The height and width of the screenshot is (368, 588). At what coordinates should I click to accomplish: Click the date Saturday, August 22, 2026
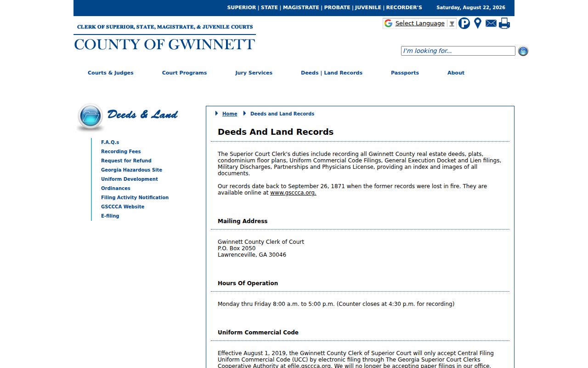tap(471, 7)
